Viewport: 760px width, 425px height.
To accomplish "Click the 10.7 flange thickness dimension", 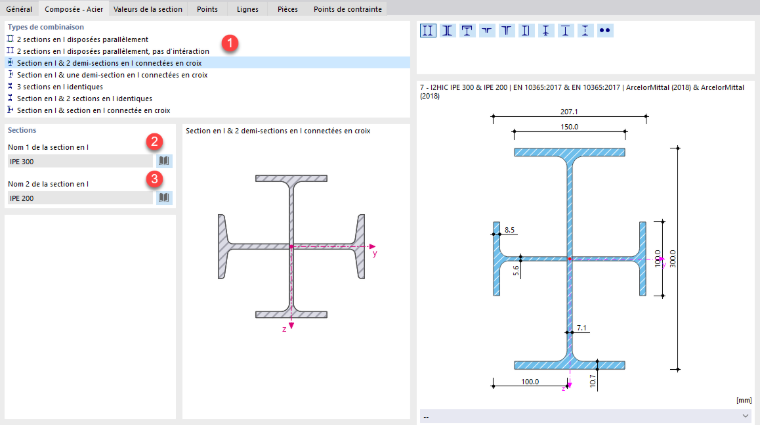I will click(x=592, y=381).
